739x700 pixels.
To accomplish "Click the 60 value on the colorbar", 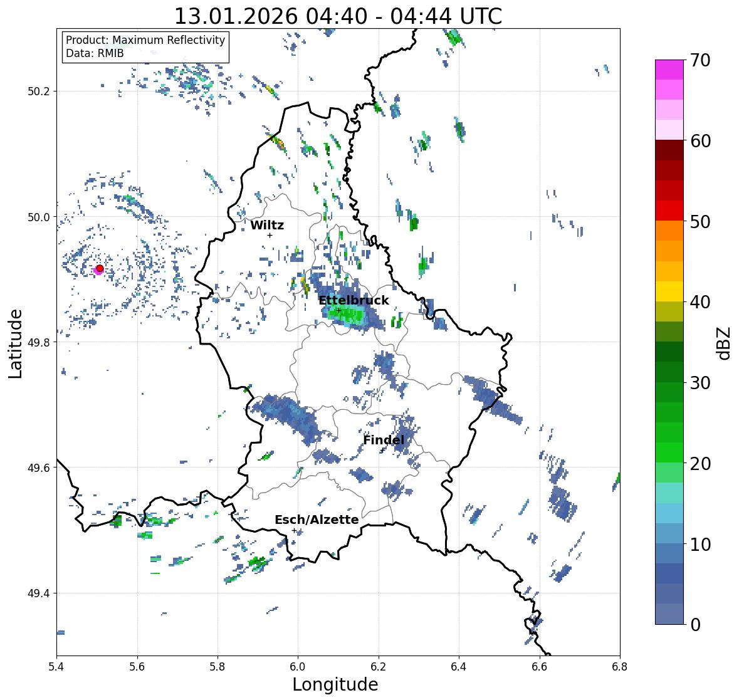I will [x=700, y=141].
